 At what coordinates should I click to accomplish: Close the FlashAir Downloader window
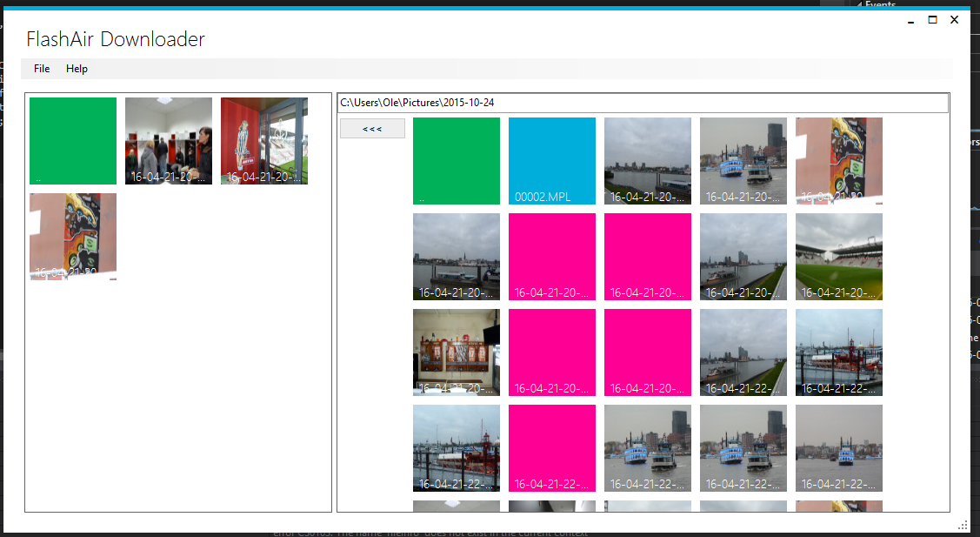[x=955, y=20]
